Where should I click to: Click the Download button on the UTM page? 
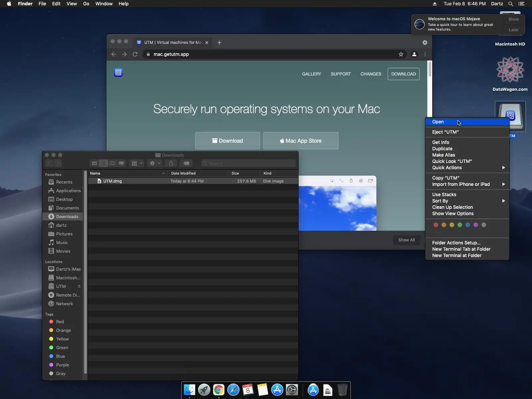click(227, 141)
